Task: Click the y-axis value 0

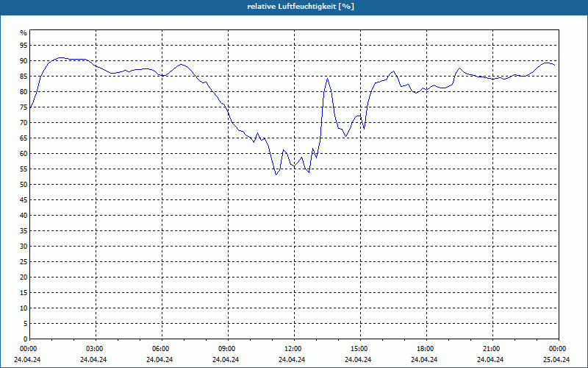Action: 26,339
